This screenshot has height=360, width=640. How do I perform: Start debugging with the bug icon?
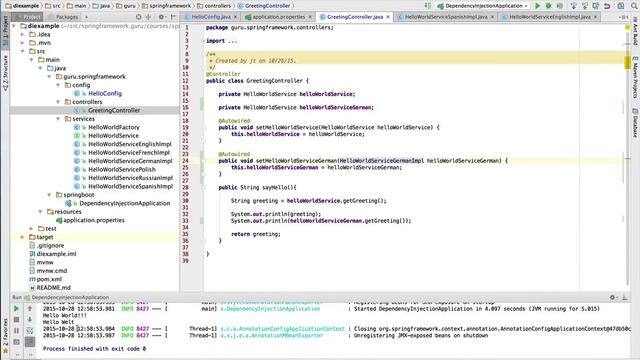tap(549, 6)
